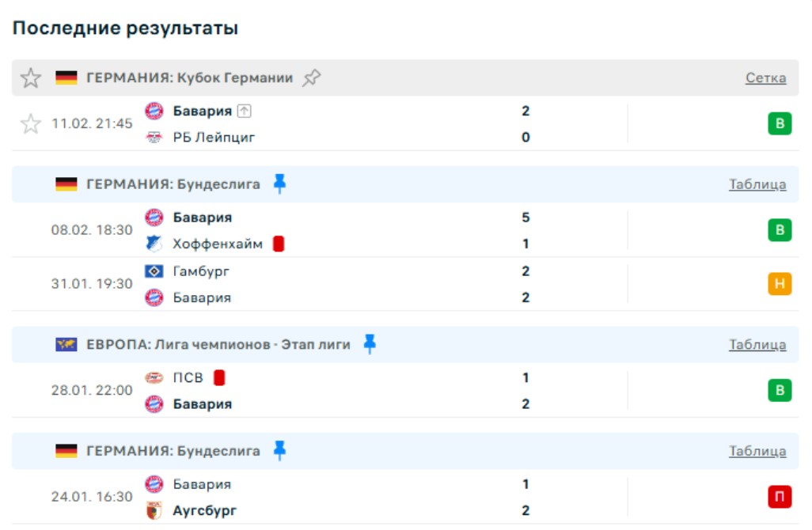Toggle favorite star for Бавария–РБ Лейпциг match
The image size is (812, 530).
coord(31,124)
